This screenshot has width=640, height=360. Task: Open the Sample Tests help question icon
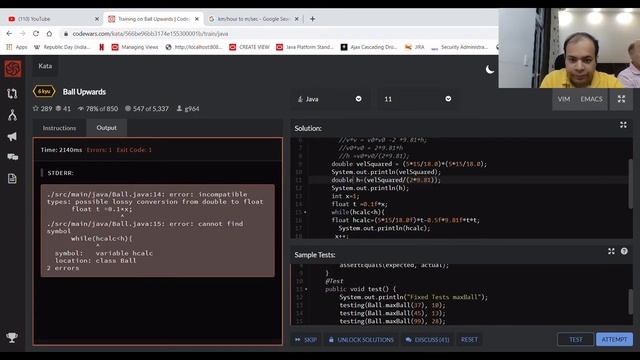coord(624,251)
